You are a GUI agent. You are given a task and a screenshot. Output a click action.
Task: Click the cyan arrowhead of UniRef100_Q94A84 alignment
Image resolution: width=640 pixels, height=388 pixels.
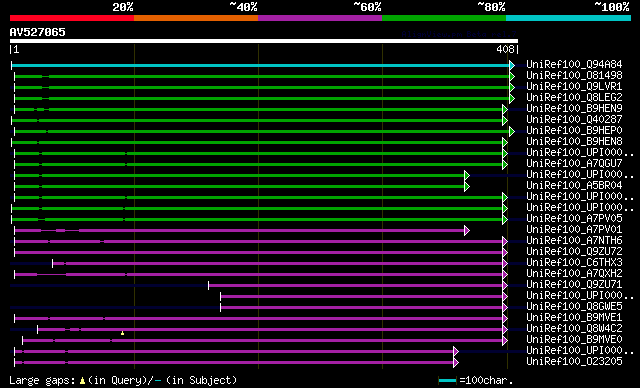512,65
